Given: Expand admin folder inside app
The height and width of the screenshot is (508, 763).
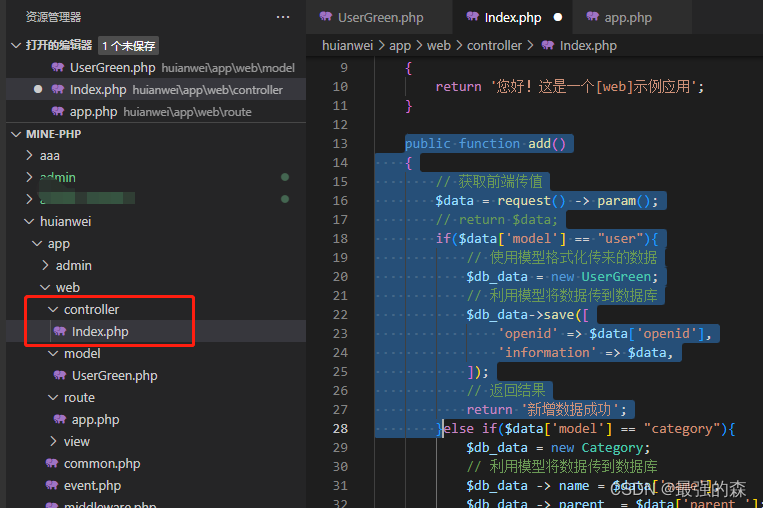Looking at the screenshot, I should click(45, 265).
